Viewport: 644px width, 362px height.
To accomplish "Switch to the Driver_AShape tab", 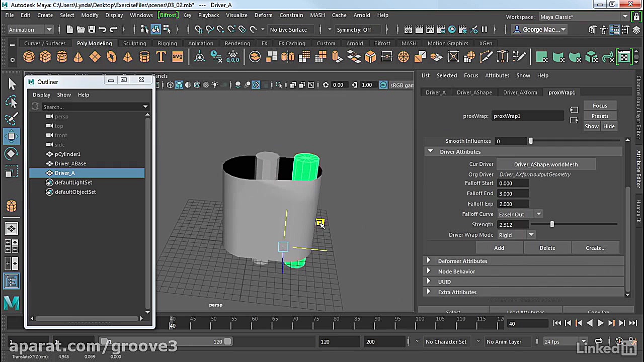I will [474, 93].
